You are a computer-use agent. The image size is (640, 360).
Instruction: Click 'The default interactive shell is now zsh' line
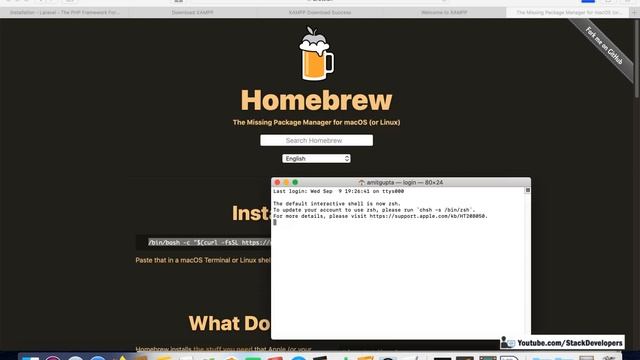[337, 203]
